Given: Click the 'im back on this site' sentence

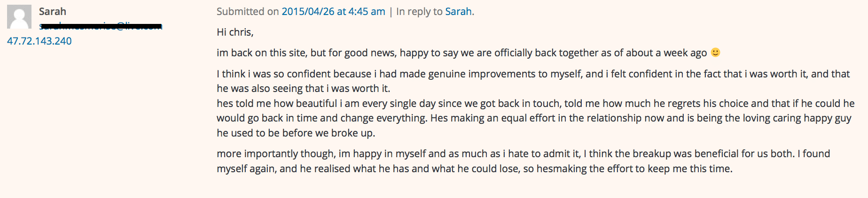Looking at the screenshot, I should 461,53.
